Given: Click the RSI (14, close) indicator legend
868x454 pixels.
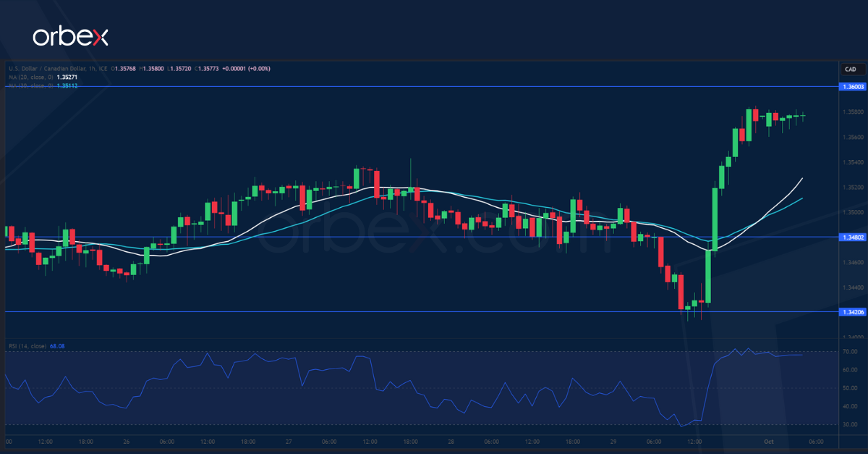Looking at the screenshot, I should (x=27, y=346).
